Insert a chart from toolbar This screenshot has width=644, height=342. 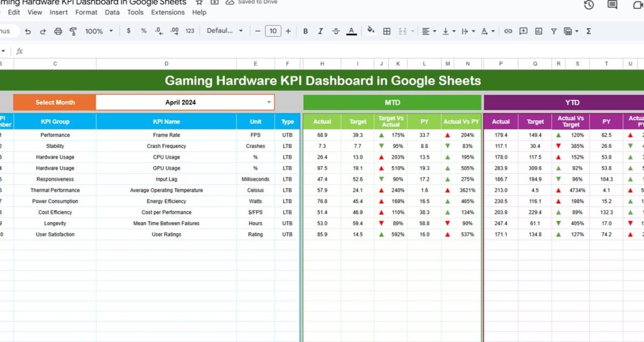(539, 31)
